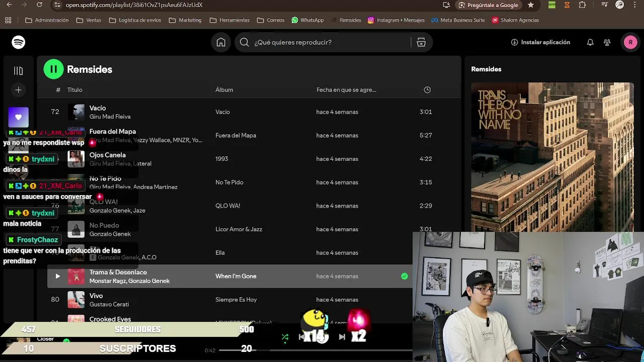This screenshot has height=362, width=644.
Task: Reload the page in browser
Action: pyautogui.click(x=40, y=5)
